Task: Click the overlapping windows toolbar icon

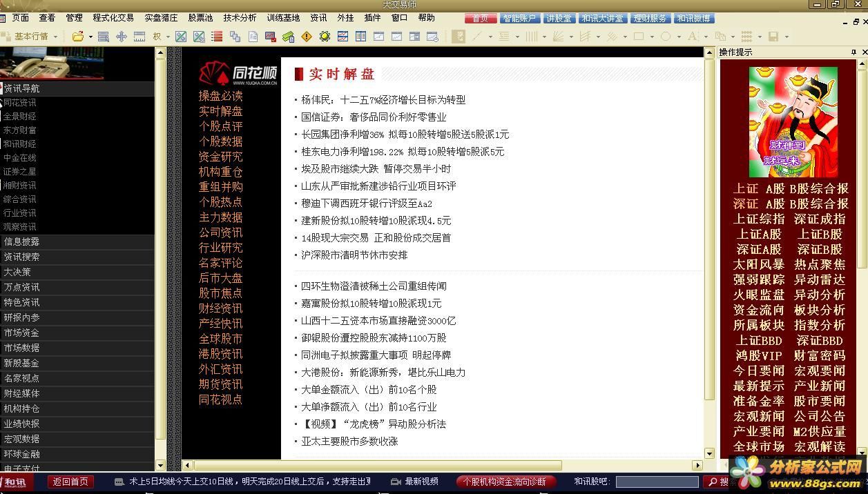Action: 235,37
